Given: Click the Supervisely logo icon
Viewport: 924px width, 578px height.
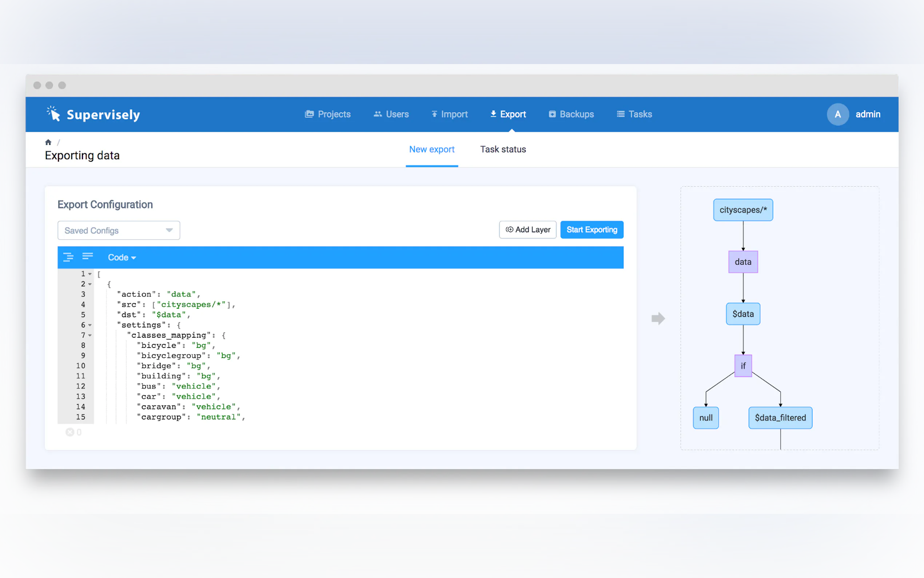Looking at the screenshot, I should 53,114.
